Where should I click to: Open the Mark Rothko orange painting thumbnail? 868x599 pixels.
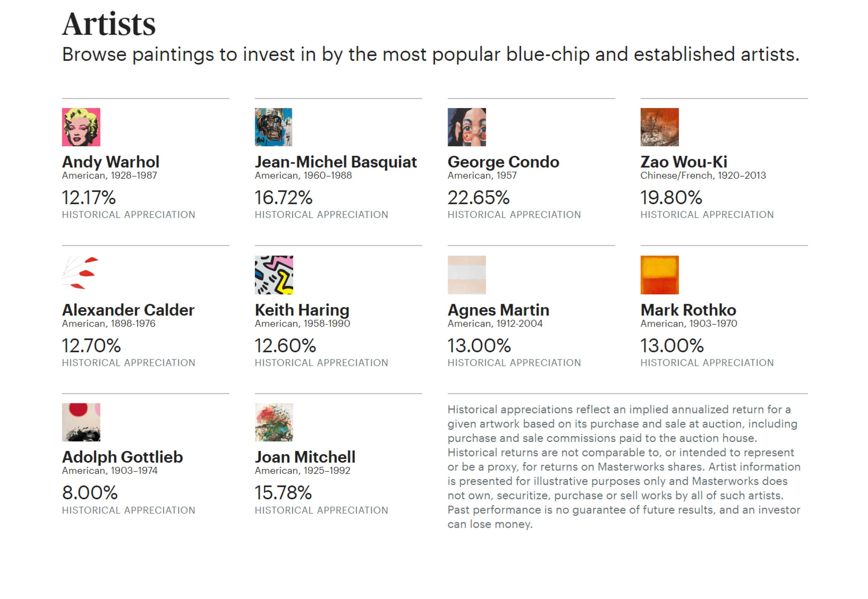(660, 275)
